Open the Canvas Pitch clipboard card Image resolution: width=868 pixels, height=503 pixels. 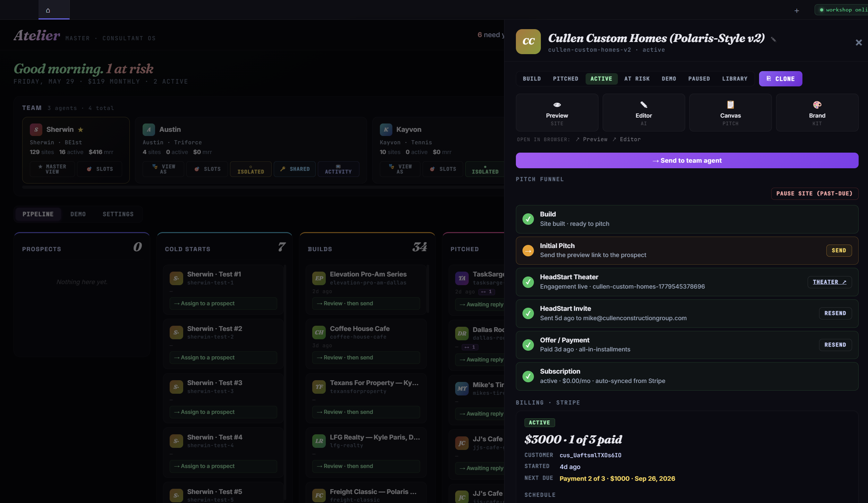(730, 112)
